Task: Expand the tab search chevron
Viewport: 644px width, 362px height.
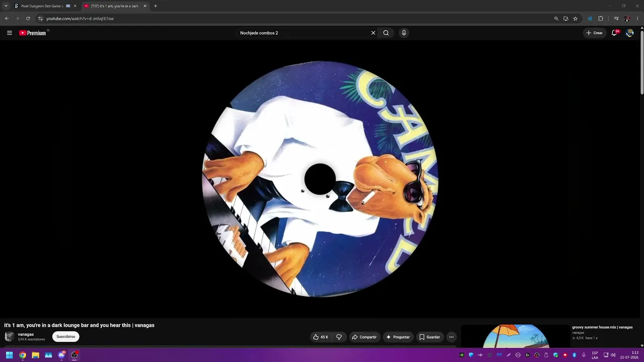Action: point(6,6)
